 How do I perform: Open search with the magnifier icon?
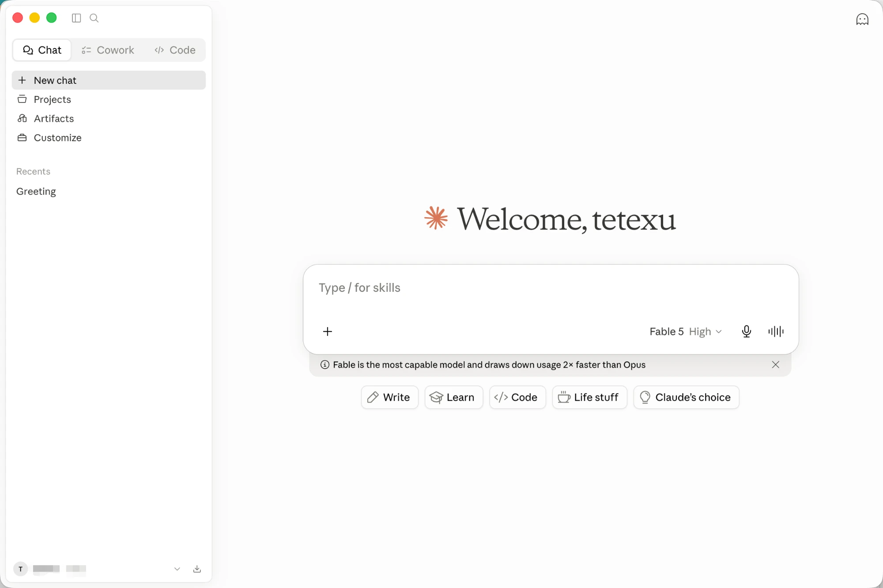[x=94, y=18]
